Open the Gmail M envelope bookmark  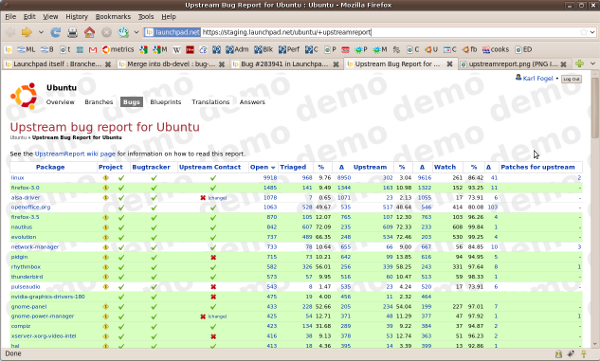[93, 50]
